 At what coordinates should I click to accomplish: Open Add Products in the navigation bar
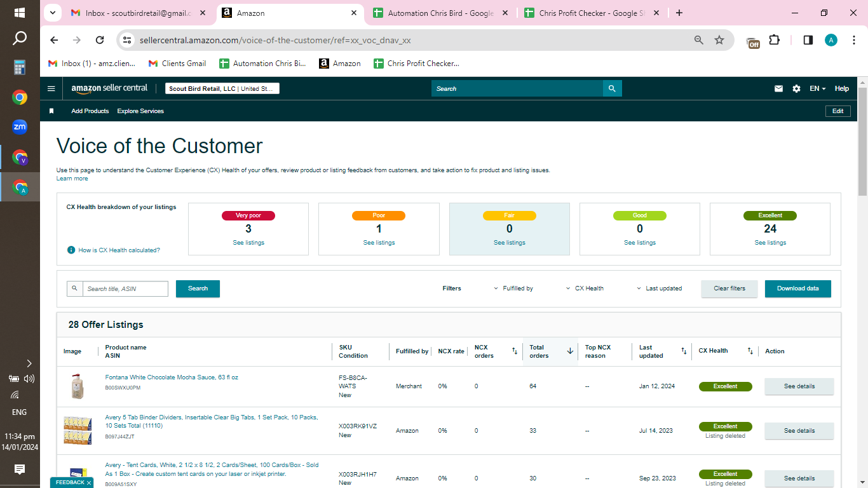[90, 111]
